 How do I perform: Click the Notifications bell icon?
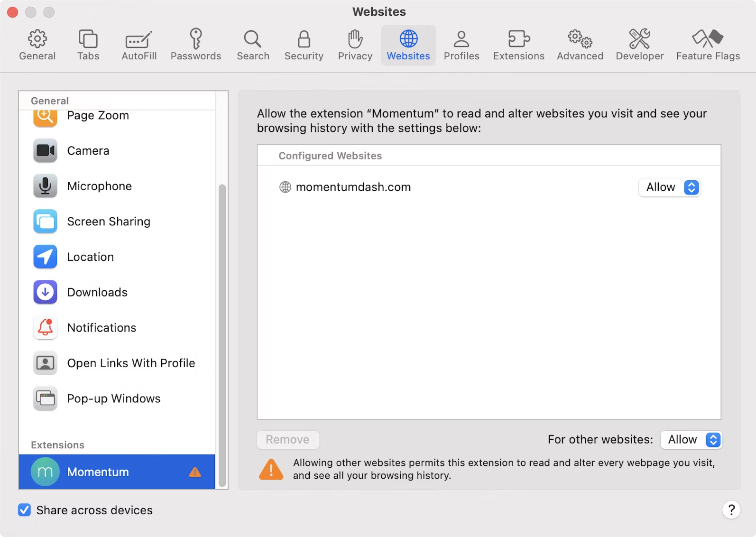(x=45, y=328)
